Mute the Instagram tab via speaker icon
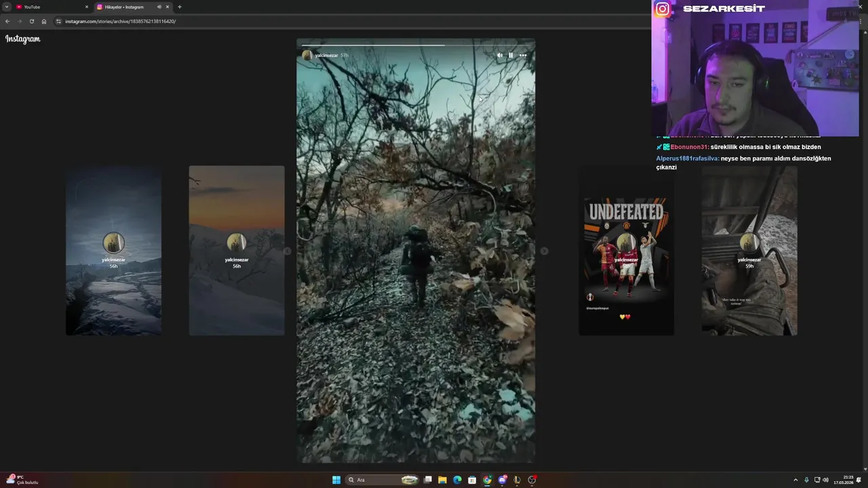Screen dimensions: 868x488 159,7
